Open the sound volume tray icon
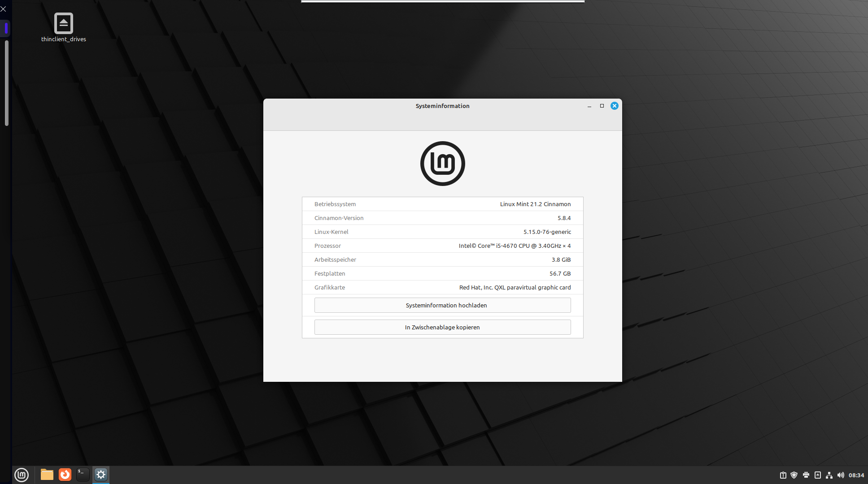 coord(841,475)
